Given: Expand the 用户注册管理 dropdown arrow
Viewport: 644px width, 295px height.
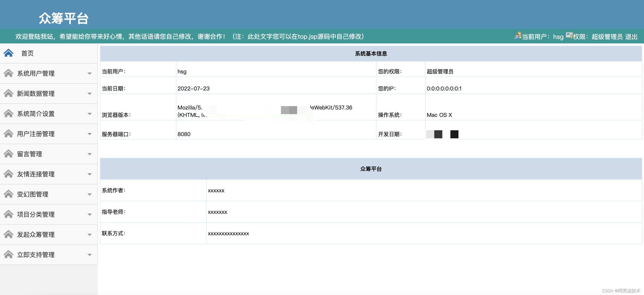Looking at the screenshot, I should click(89, 134).
